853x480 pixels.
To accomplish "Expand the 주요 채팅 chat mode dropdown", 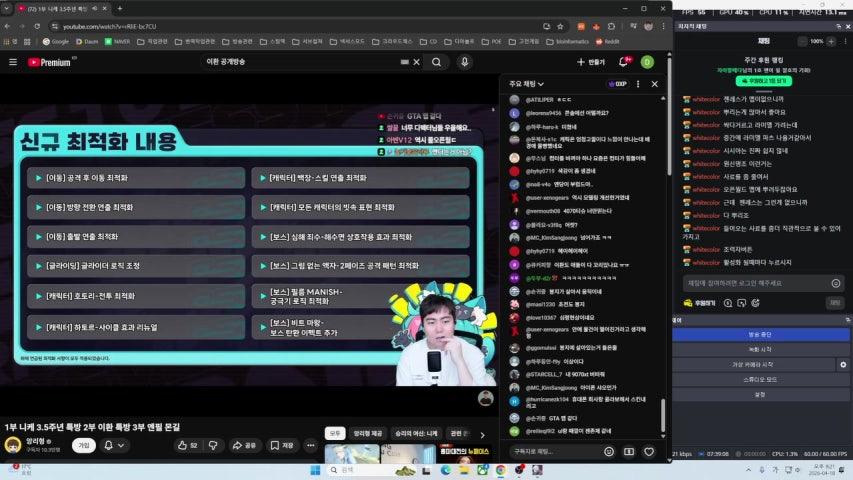I will point(526,84).
